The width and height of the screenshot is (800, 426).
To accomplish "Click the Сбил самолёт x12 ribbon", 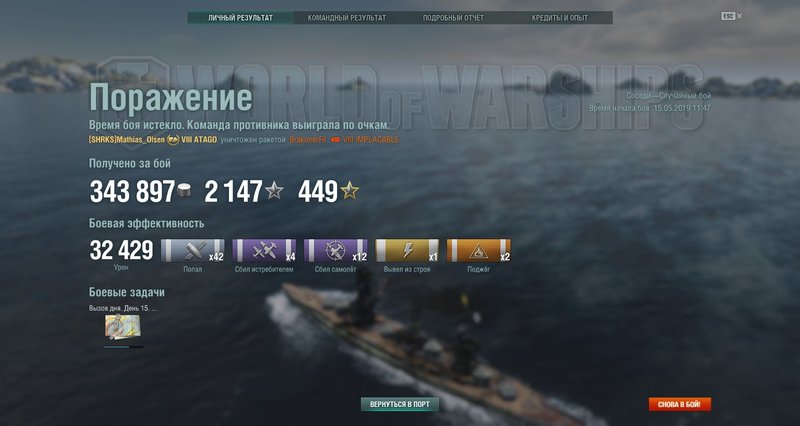I will pyautogui.click(x=335, y=250).
